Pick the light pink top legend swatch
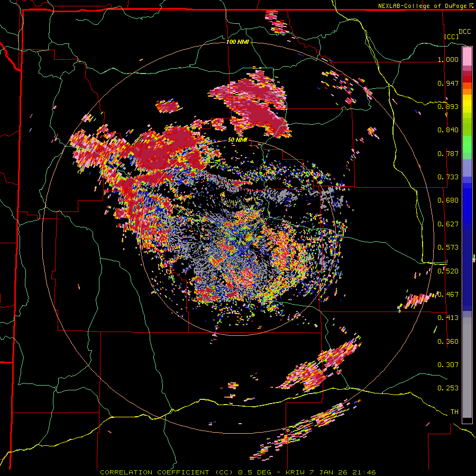The height and width of the screenshot is (476, 476). pos(467,56)
